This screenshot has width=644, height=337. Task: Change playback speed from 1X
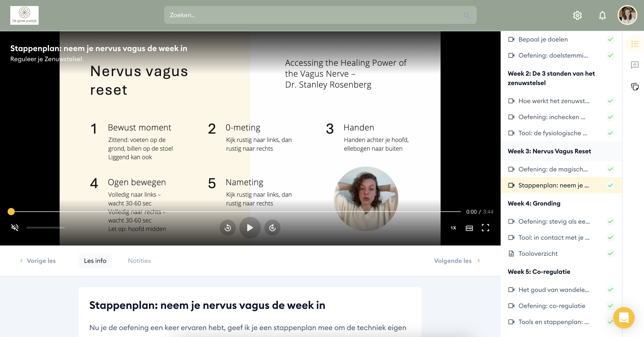coord(453,228)
